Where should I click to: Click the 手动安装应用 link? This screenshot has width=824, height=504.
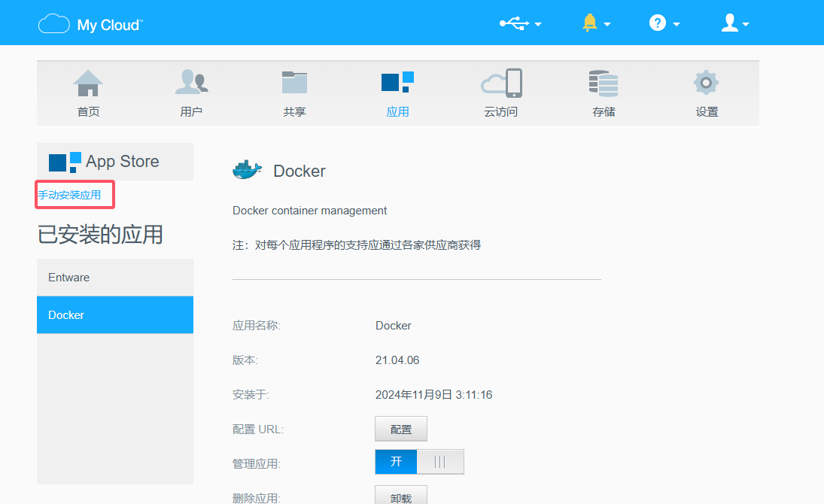tap(69, 195)
